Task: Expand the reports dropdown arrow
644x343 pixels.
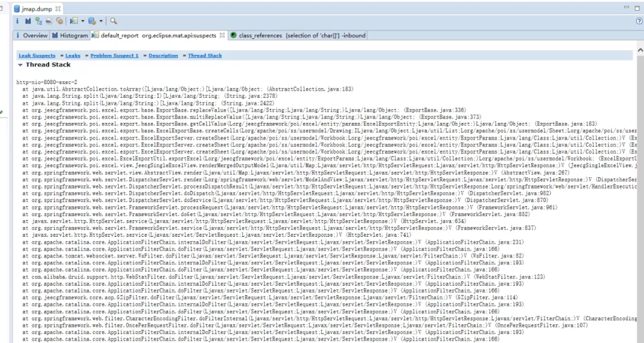Action: [82, 21]
